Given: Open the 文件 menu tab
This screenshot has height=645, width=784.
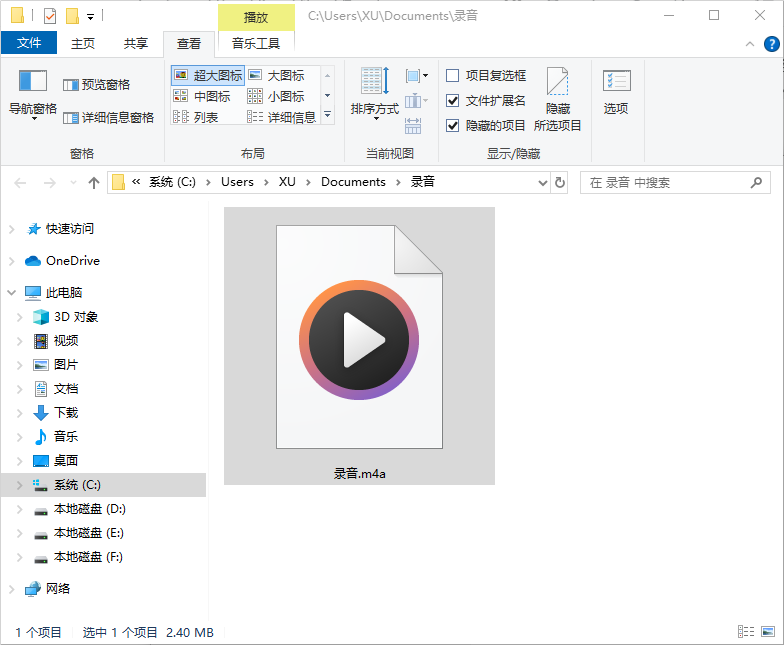Looking at the screenshot, I should click(29, 43).
